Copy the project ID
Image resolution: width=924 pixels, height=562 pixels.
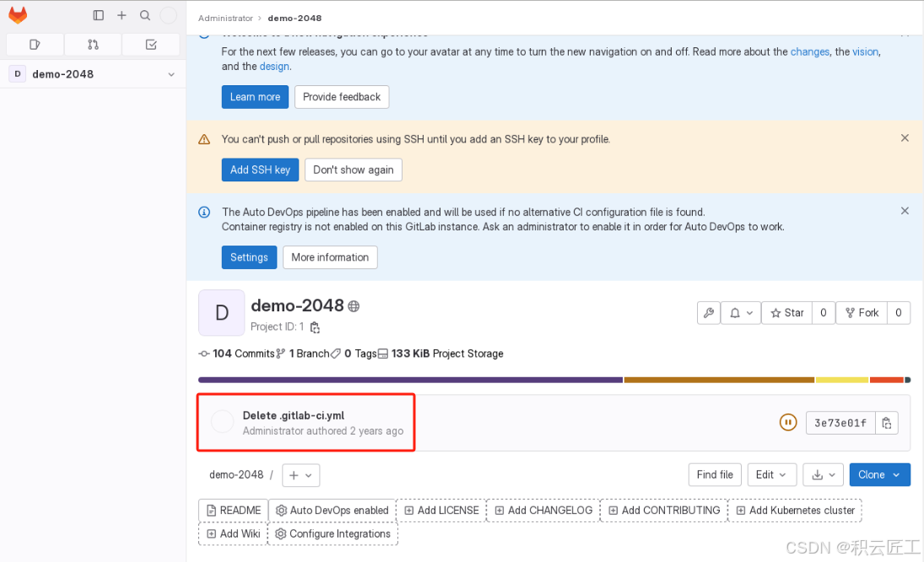(x=316, y=327)
